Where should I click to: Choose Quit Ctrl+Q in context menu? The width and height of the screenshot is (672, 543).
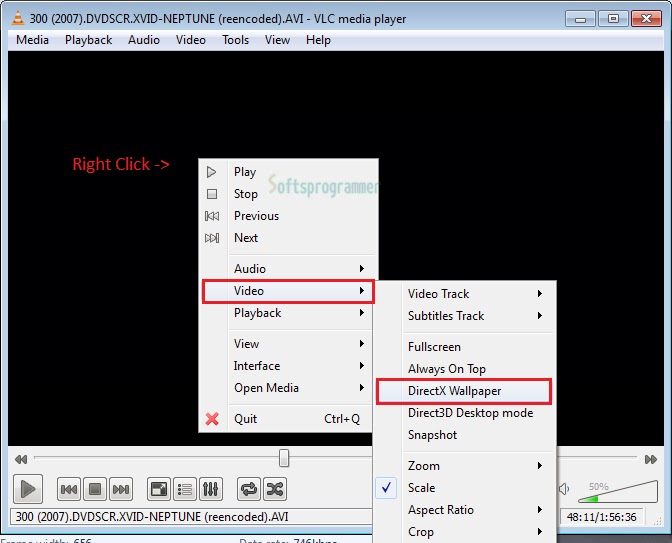[287, 419]
